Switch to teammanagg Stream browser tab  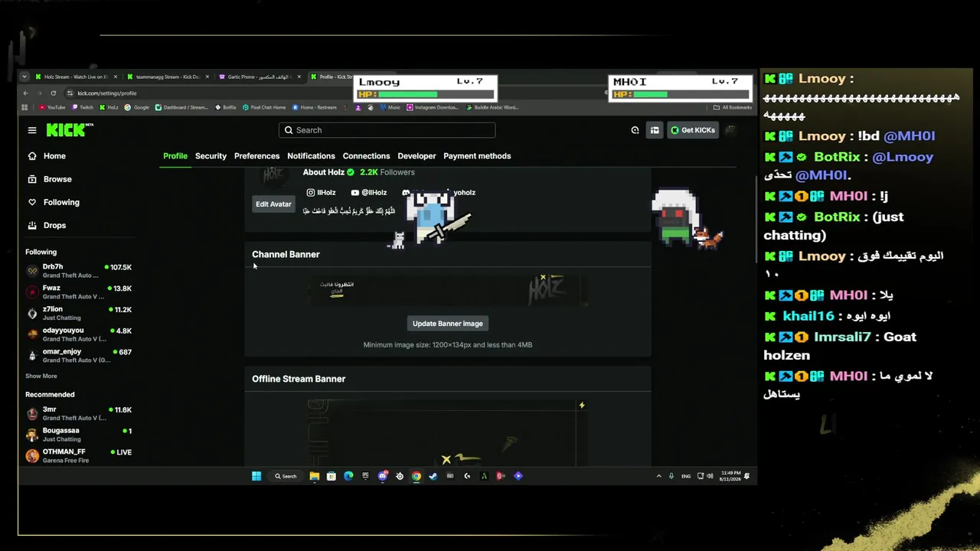click(167, 77)
